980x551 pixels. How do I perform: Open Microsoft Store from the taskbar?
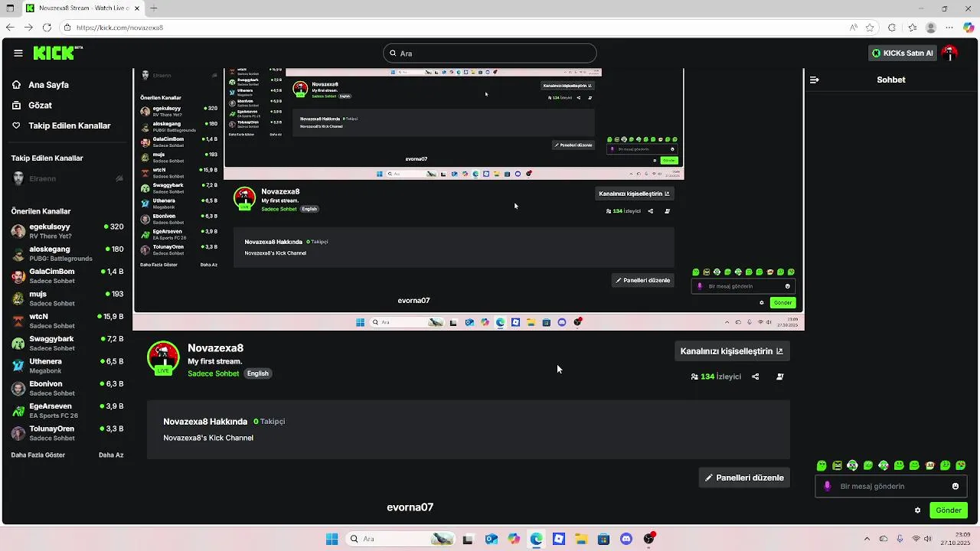tap(603, 539)
